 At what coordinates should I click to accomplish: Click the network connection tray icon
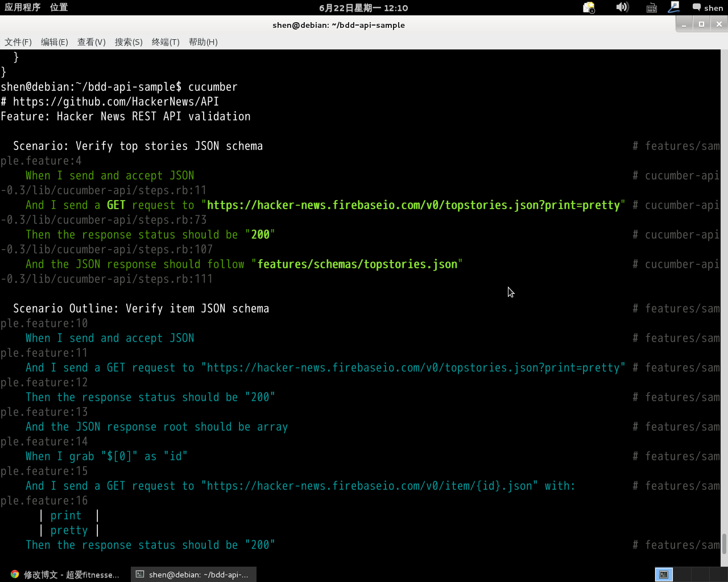point(674,7)
